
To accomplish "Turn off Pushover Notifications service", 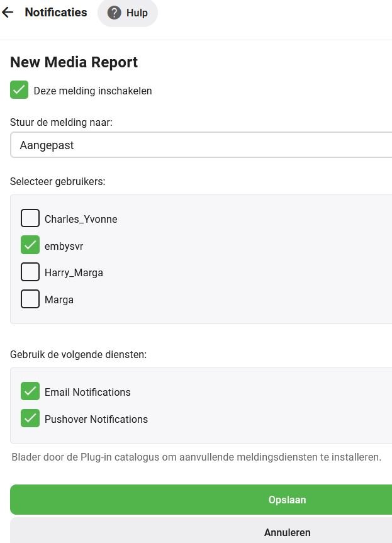I will (30, 418).
